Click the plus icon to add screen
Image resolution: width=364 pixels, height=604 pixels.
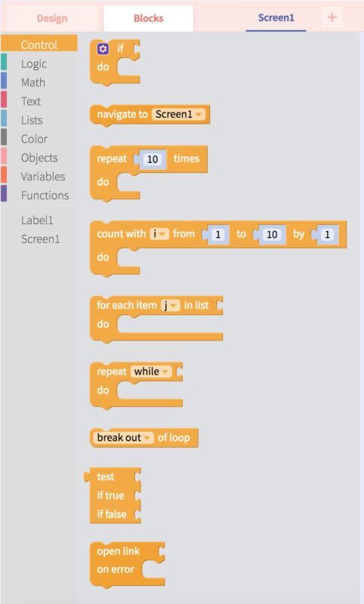coord(332,17)
